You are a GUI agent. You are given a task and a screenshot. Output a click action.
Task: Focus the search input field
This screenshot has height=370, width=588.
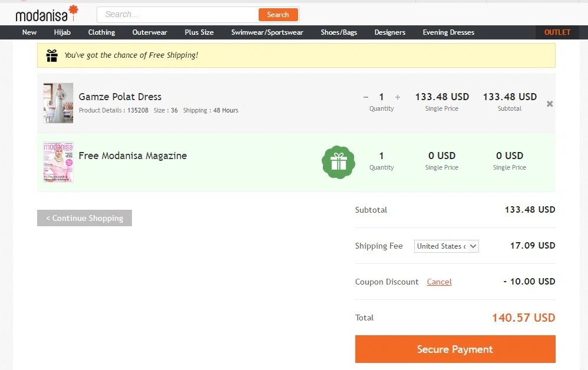point(178,15)
